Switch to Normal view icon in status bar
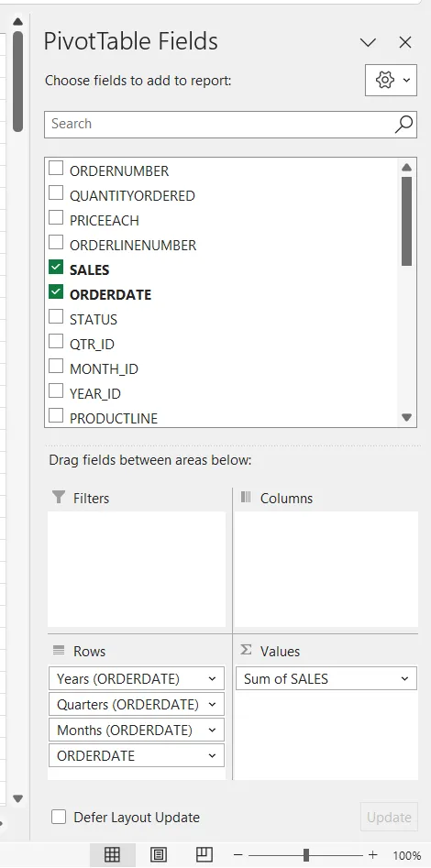431x868 pixels. [x=112, y=855]
